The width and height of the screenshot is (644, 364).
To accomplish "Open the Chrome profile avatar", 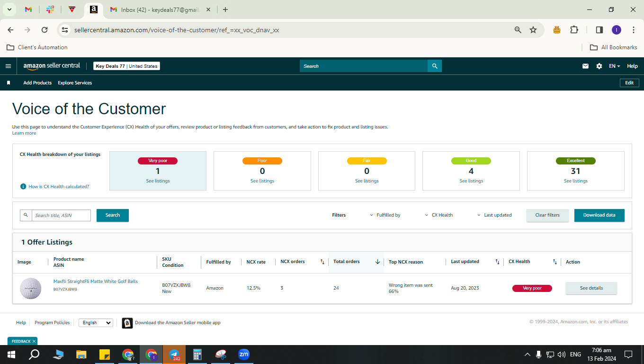I will point(616,30).
